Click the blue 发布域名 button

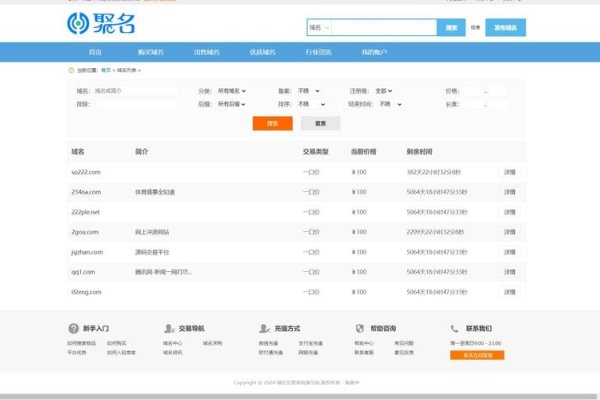point(505,28)
